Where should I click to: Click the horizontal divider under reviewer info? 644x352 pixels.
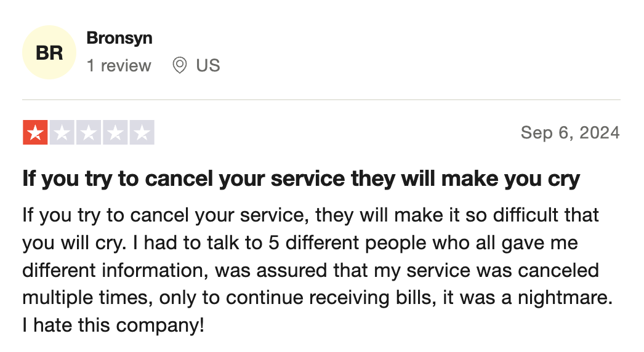(321, 100)
